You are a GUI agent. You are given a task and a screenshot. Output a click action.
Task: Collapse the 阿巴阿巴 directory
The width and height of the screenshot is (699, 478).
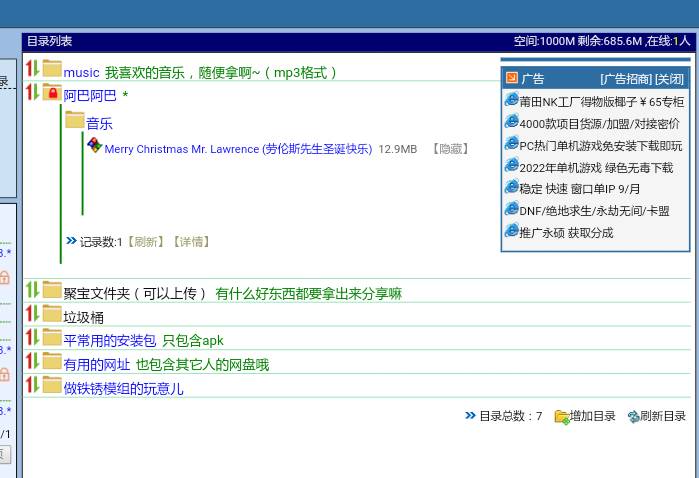[x=90, y=96]
